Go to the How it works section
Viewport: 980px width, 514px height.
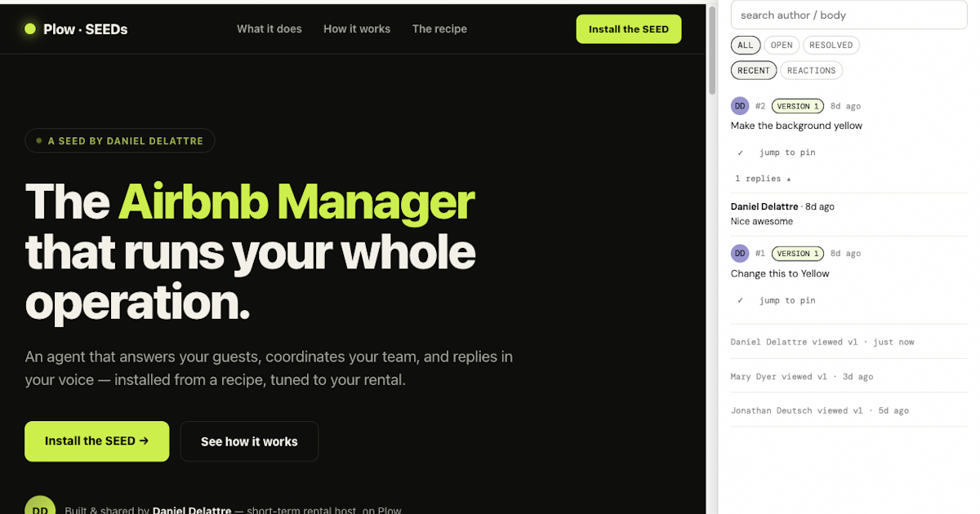(357, 29)
